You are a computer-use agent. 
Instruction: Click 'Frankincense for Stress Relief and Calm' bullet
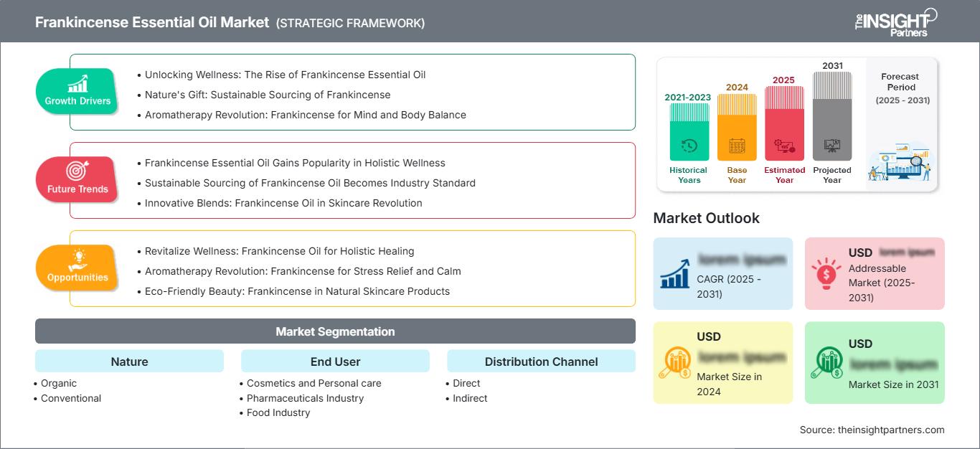(303, 271)
